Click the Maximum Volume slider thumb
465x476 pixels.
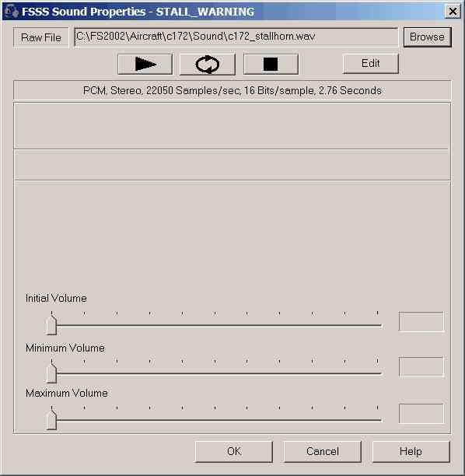point(51,419)
